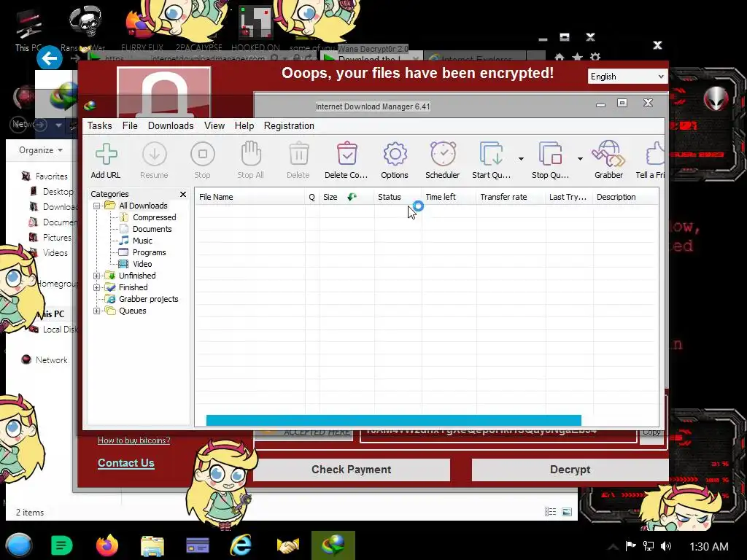747x560 pixels.
Task: Open the Grabber tool icon
Action: click(608, 153)
